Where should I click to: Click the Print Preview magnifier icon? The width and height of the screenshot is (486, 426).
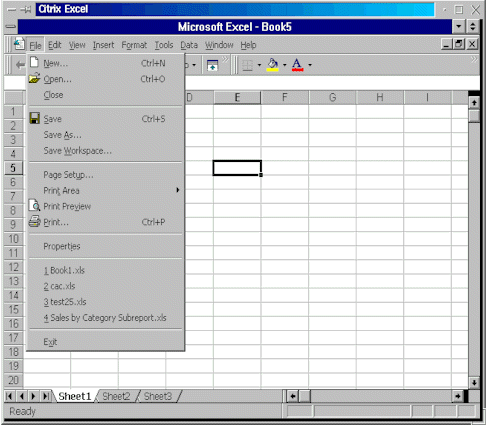(34, 205)
